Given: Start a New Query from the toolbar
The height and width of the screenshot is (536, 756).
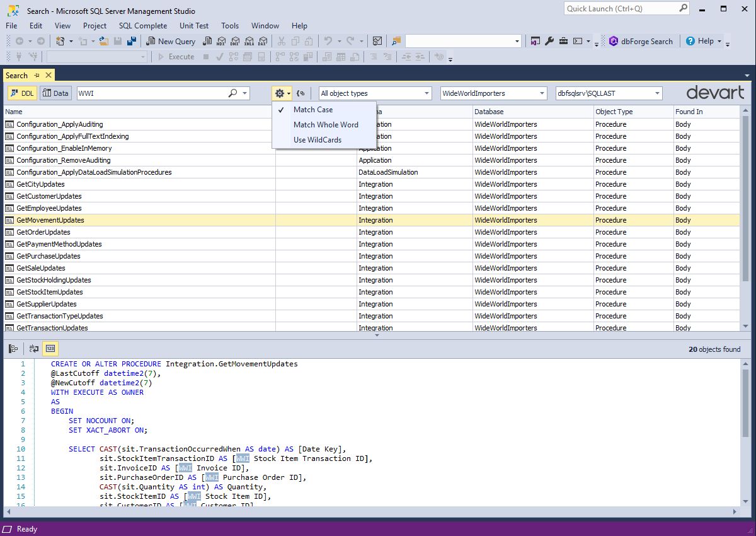Looking at the screenshot, I should 171,41.
